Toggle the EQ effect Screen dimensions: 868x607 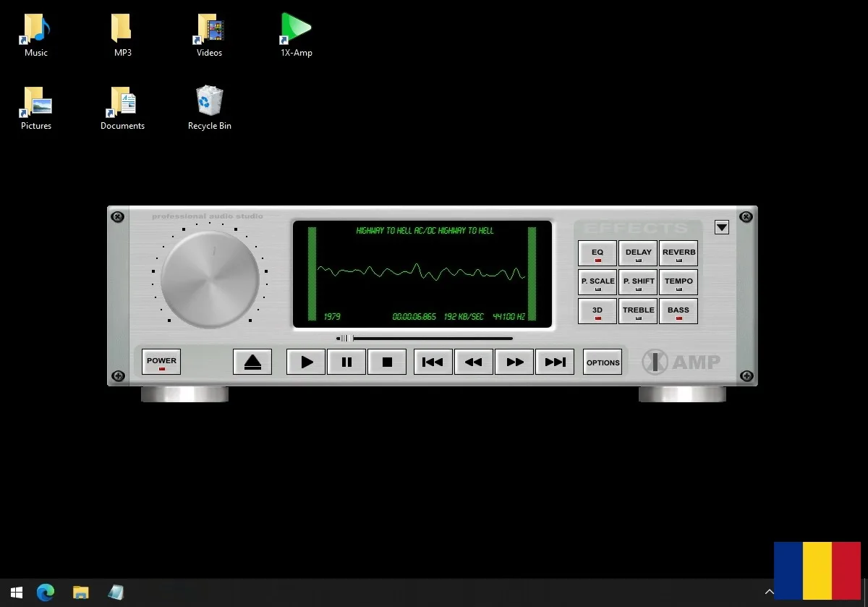point(597,254)
